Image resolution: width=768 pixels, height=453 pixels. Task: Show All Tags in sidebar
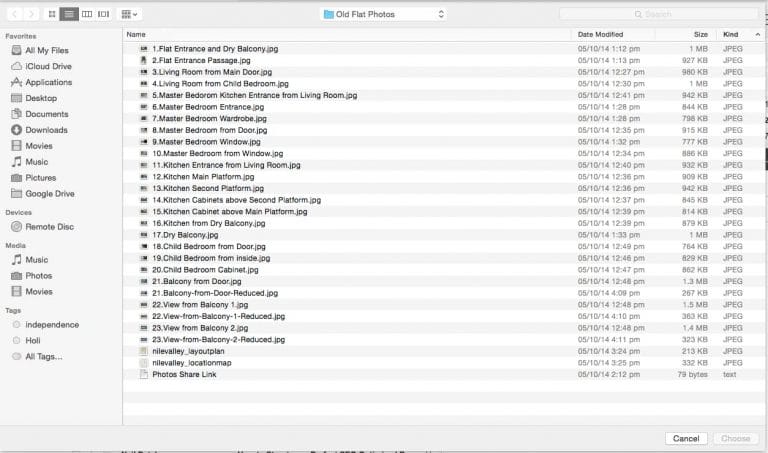pyautogui.click(x=43, y=356)
